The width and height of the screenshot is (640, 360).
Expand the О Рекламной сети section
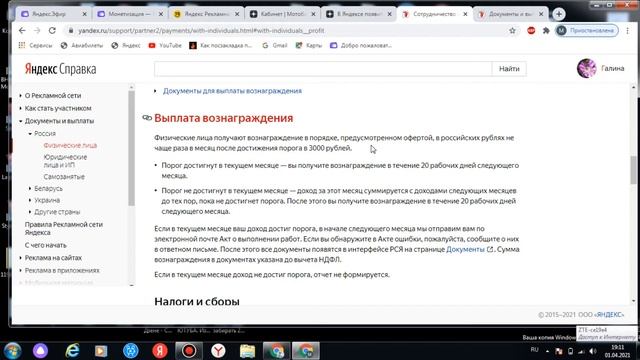pyautogui.click(x=21, y=96)
